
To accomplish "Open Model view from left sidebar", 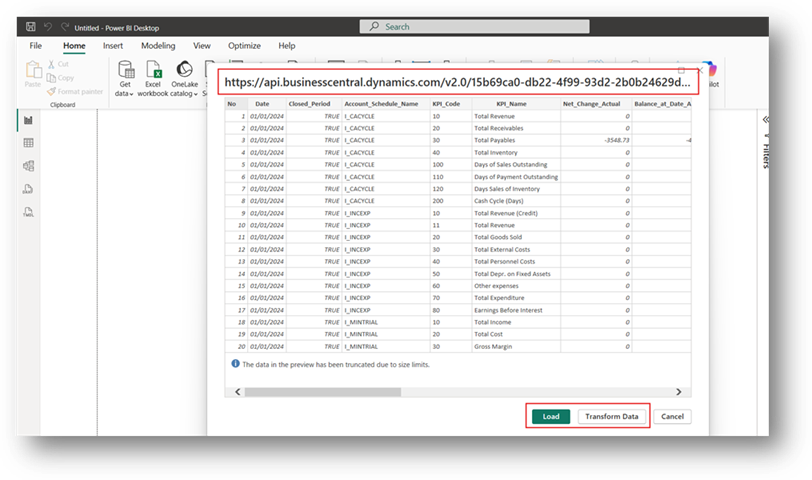I will tap(28, 166).
